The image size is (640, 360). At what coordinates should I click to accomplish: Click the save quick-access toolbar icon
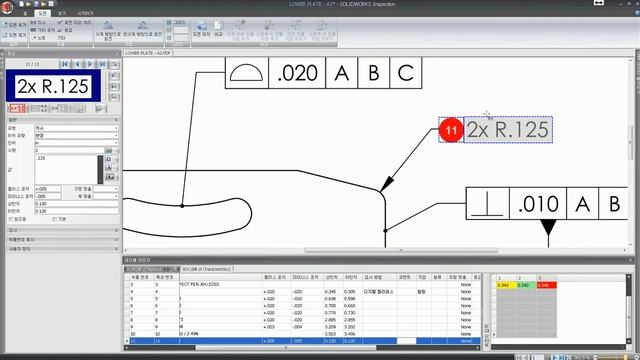[x=36, y=4]
